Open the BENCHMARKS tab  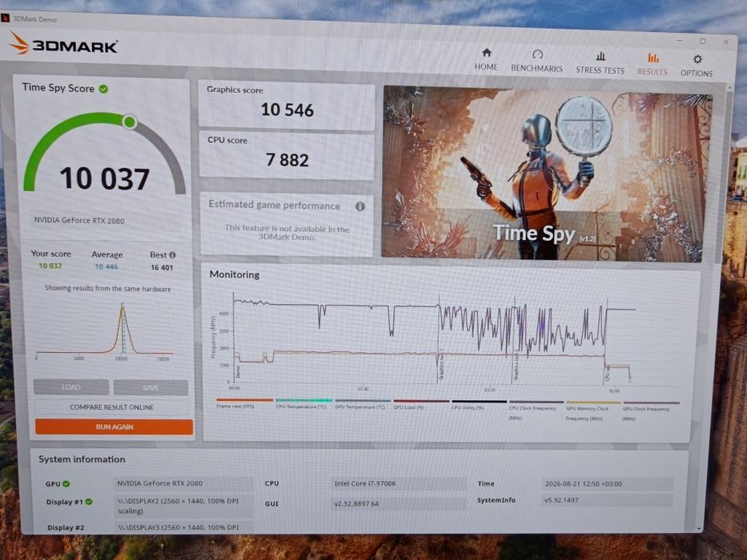tap(537, 61)
